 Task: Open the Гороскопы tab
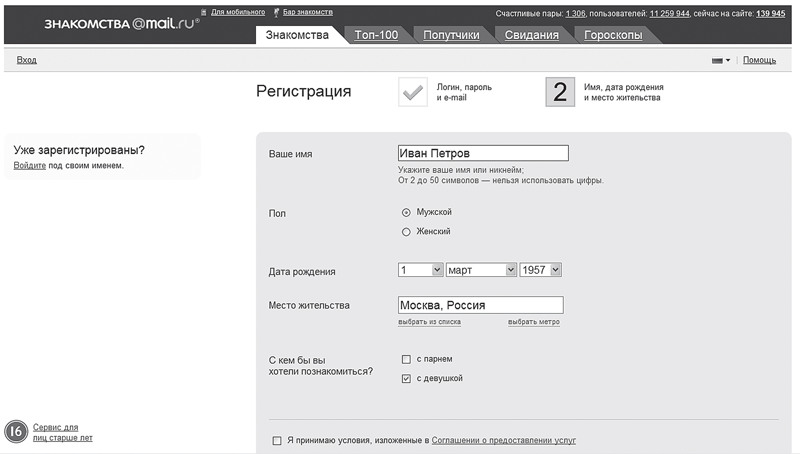(x=613, y=35)
